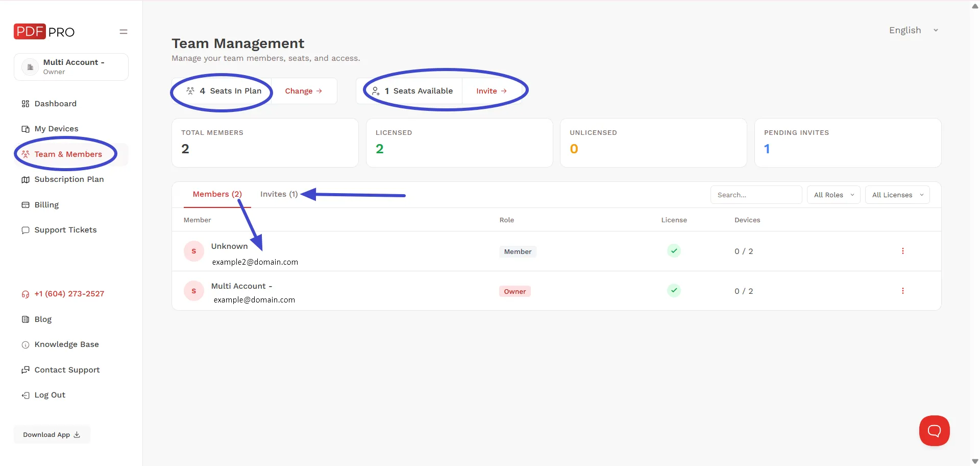Open Subscription Plan page
980x466 pixels.
(x=63, y=179)
